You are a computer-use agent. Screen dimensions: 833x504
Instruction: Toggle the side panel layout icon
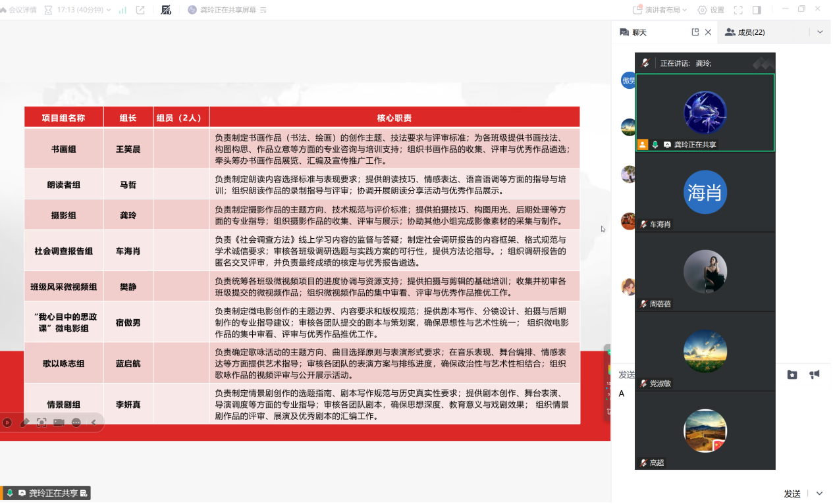[757, 10]
